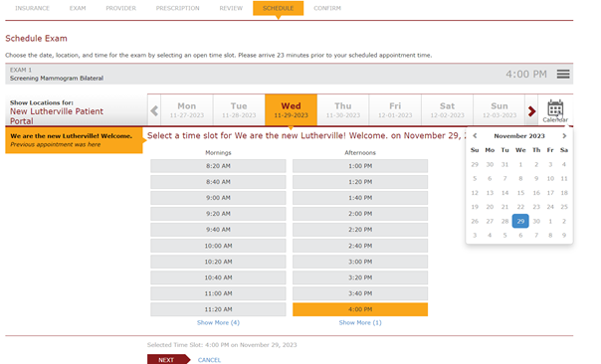The image size is (601, 364).
Task: Pick the 2:40 PM time slot
Action: pos(360,246)
